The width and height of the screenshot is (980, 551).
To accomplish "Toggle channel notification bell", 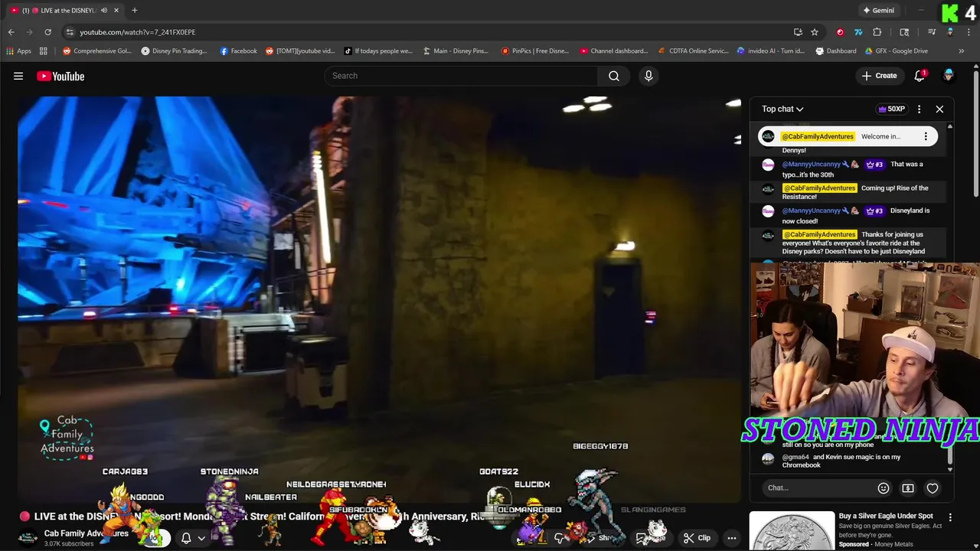I will pos(186,538).
